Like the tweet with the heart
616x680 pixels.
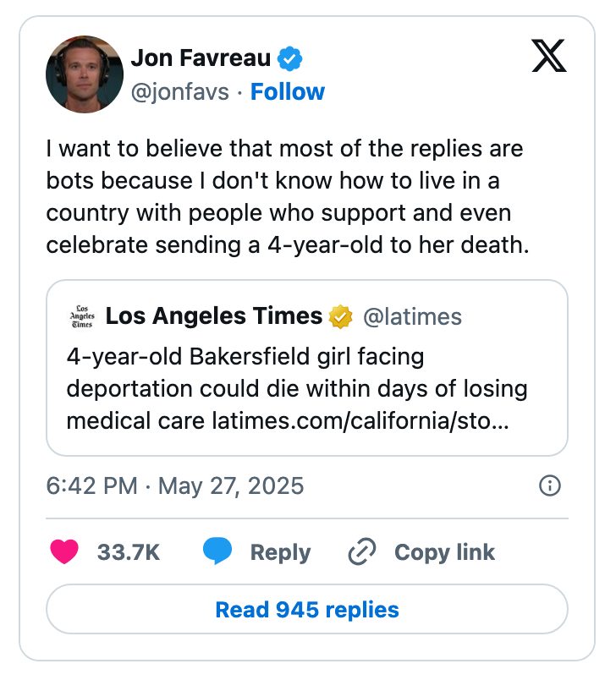tap(63, 551)
